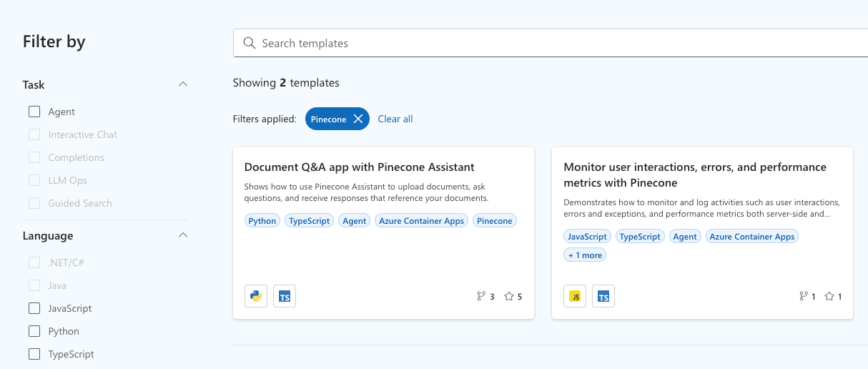This screenshot has height=369, width=868.
Task: Click fork icon on Monitor user interactions card
Action: 802,296
